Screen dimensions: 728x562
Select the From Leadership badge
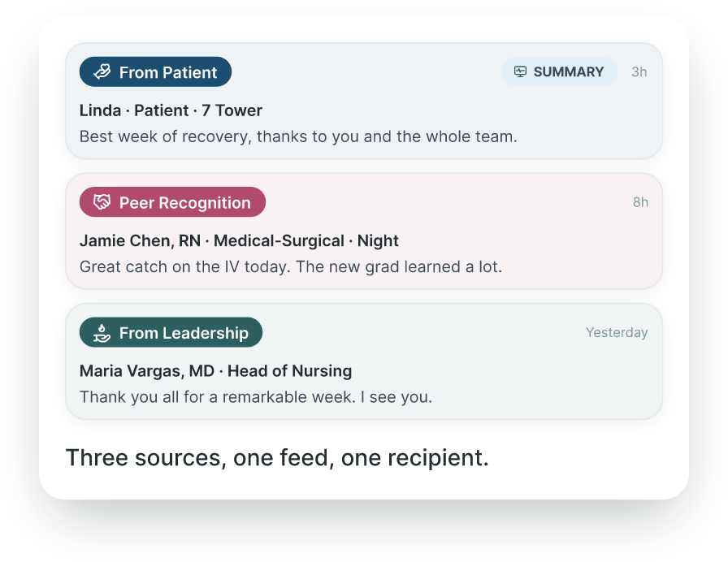pos(171,332)
